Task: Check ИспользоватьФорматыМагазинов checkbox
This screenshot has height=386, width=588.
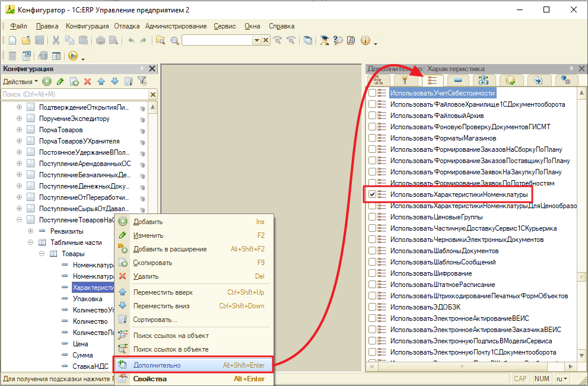Action: click(x=372, y=138)
